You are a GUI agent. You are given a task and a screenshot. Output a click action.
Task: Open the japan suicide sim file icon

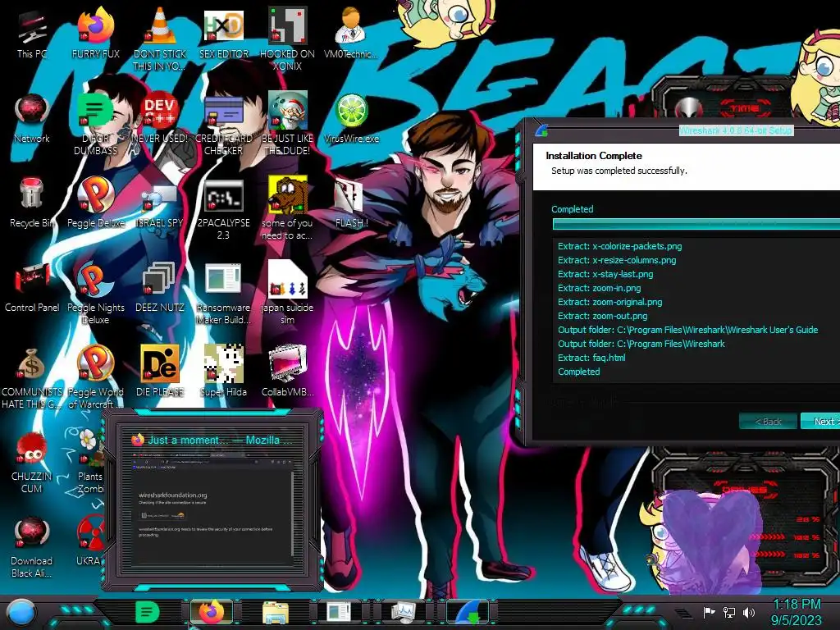click(288, 293)
